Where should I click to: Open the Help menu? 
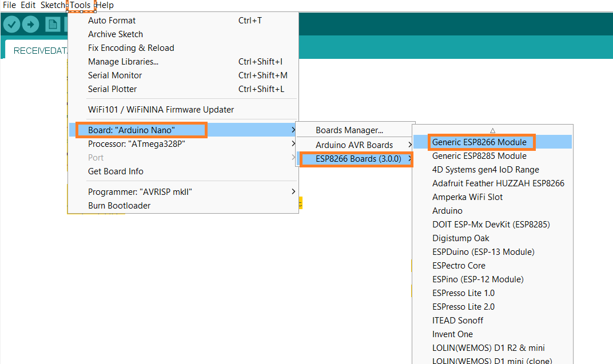click(x=105, y=5)
